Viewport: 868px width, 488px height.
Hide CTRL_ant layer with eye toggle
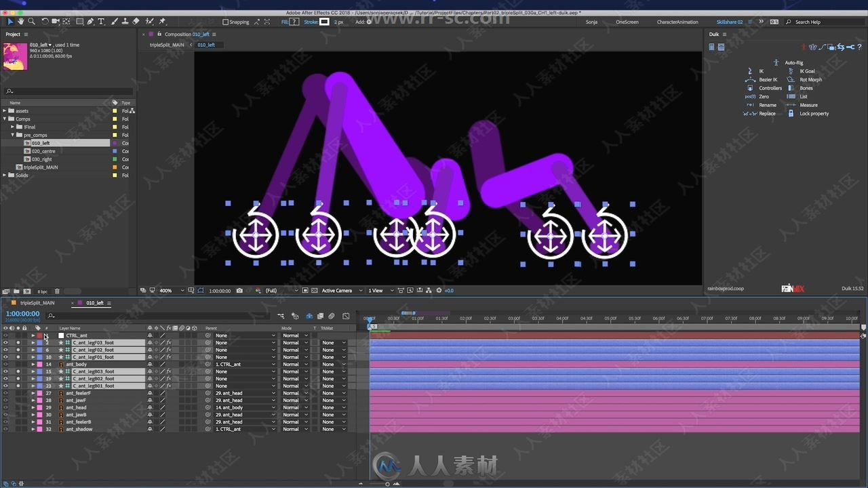point(5,335)
